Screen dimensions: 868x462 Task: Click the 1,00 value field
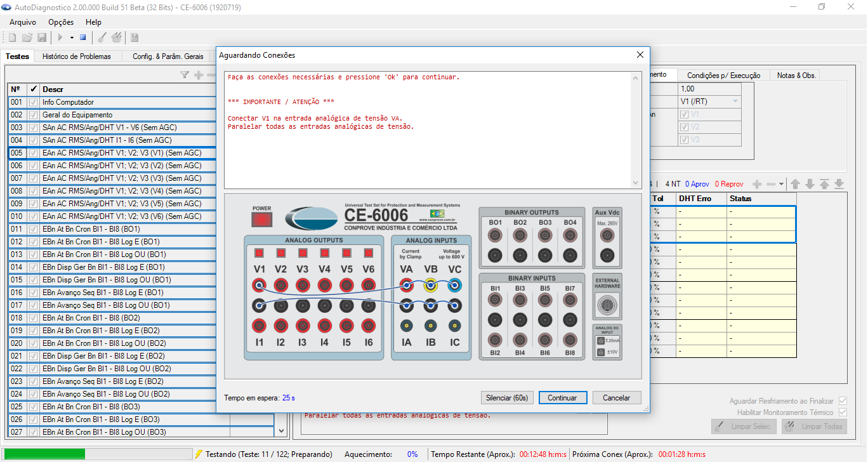pyautogui.click(x=709, y=89)
